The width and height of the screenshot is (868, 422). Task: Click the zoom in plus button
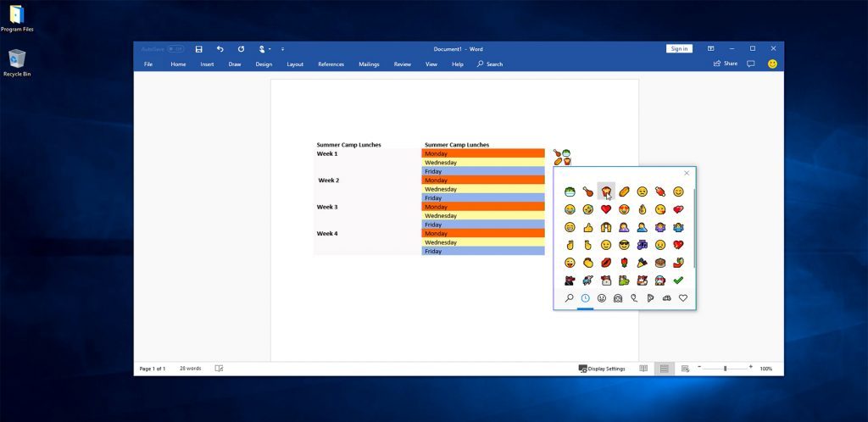coord(751,367)
